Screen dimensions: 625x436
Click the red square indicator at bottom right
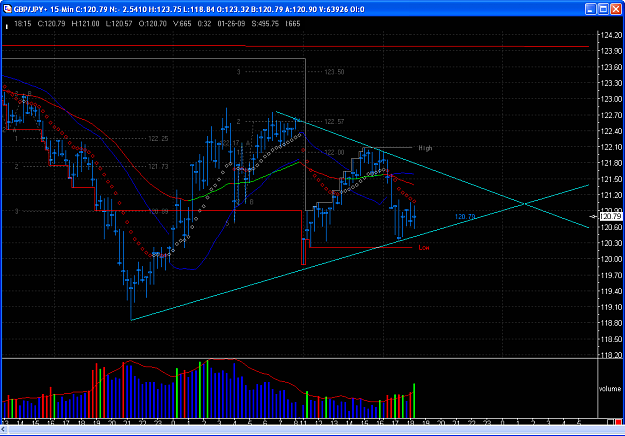[618, 422]
